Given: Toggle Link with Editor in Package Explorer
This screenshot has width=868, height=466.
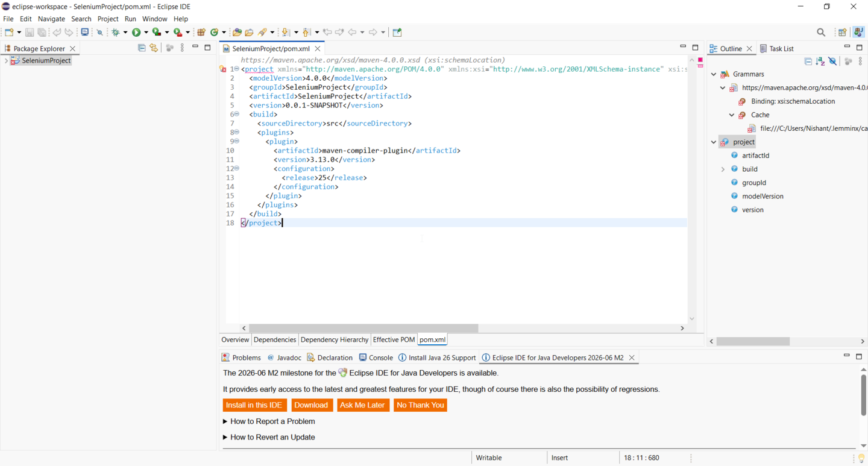Looking at the screenshot, I should coord(154,48).
